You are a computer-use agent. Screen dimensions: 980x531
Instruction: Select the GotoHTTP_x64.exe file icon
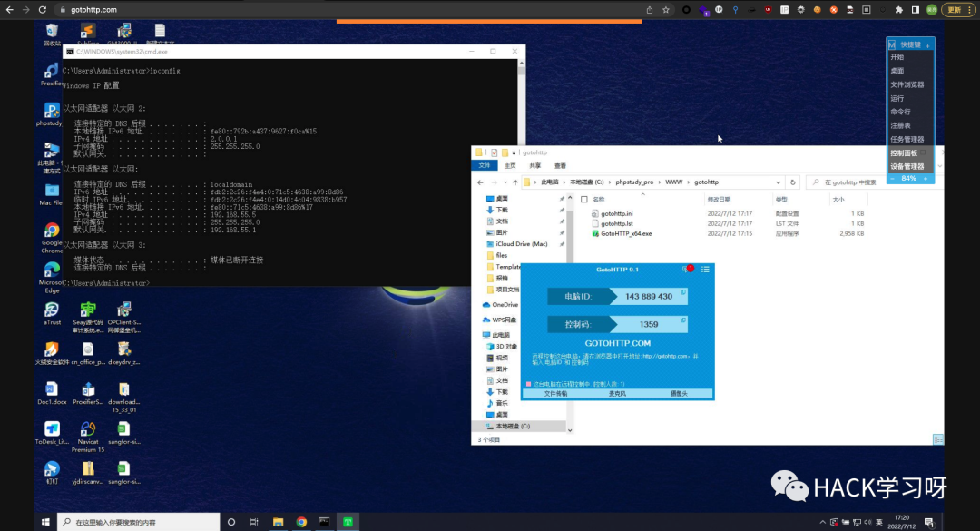(x=595, y=233)
